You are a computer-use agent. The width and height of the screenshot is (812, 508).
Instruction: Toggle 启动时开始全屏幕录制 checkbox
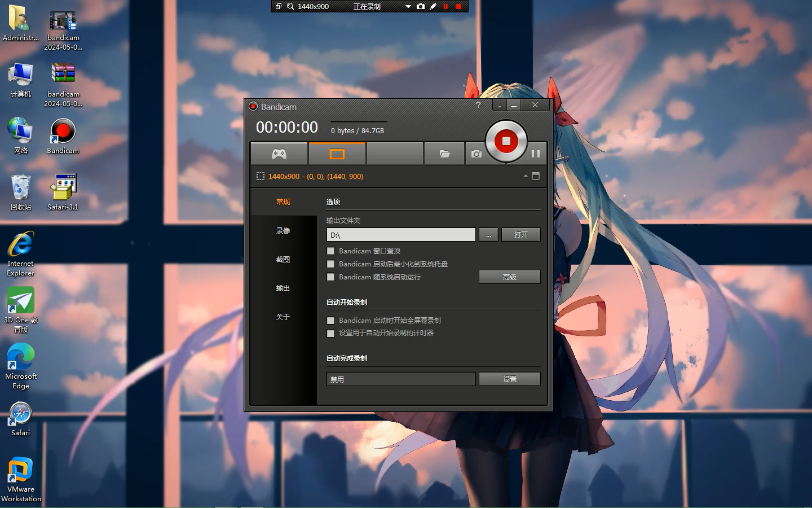pyautogui.click(x=331, y=321)
